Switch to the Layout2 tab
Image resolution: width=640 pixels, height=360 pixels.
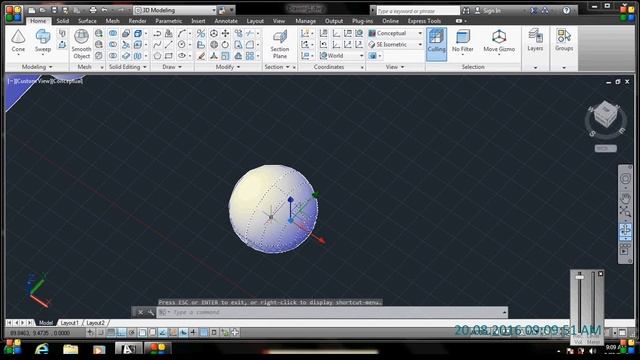click(96, 323)
